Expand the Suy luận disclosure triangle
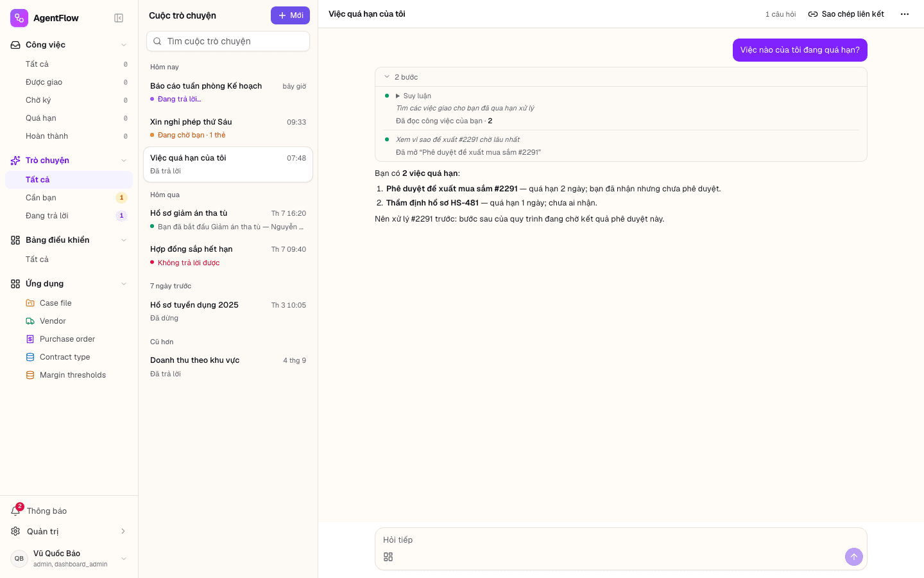 pyautogui.click(x=398, y=96)
